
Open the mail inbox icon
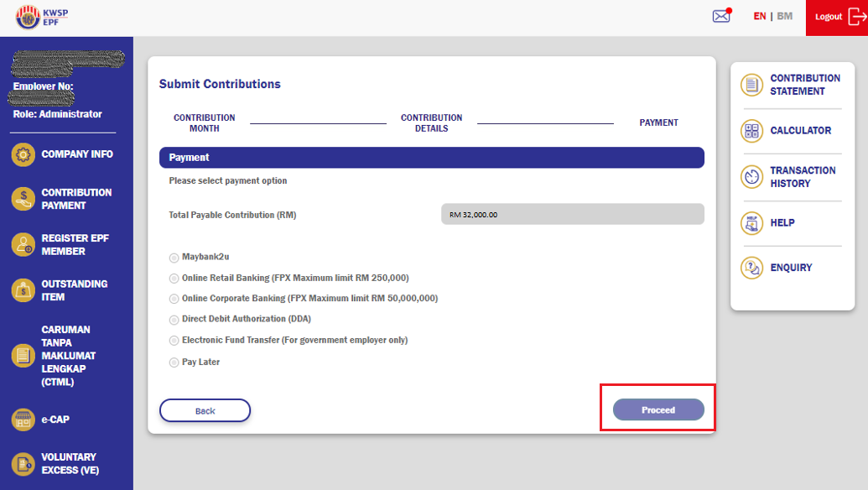[720, 16]
